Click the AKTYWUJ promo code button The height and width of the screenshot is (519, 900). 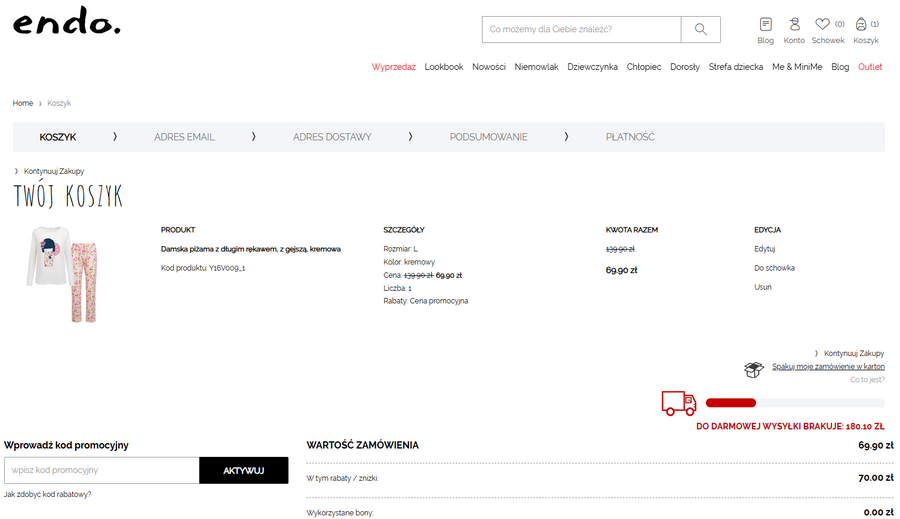pyautogui.click(x=243, y=470)
